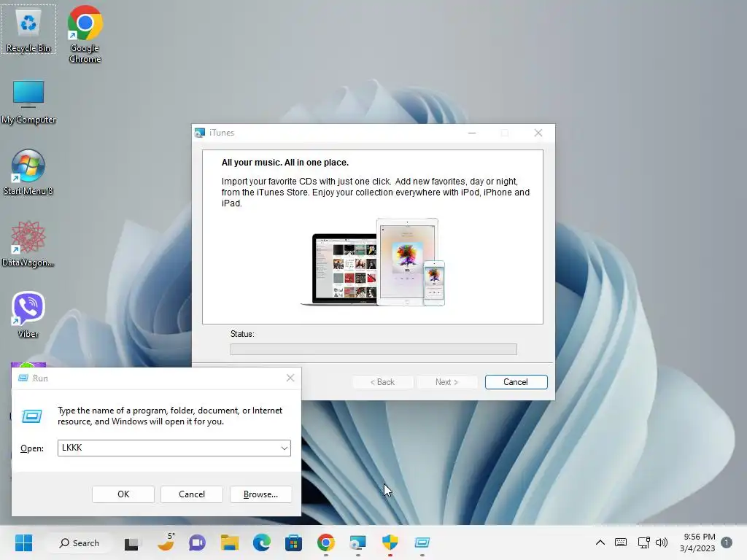This screenshot has width=747, height=560.
Task: Click the "Status:" label in iTunes
Action: (242, 334)
